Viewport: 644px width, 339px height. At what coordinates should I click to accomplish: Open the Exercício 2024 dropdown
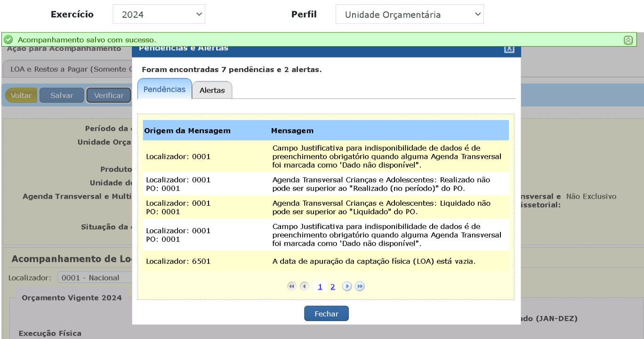(159, 15)
